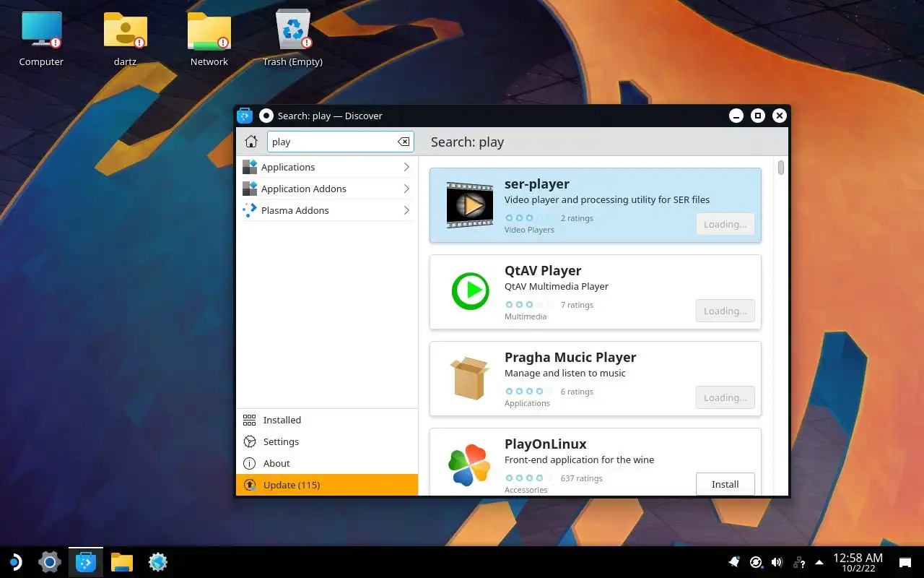Open the Discover Settings page
Viewport: 924px width, 578px height.
click(x=327, y=441)
